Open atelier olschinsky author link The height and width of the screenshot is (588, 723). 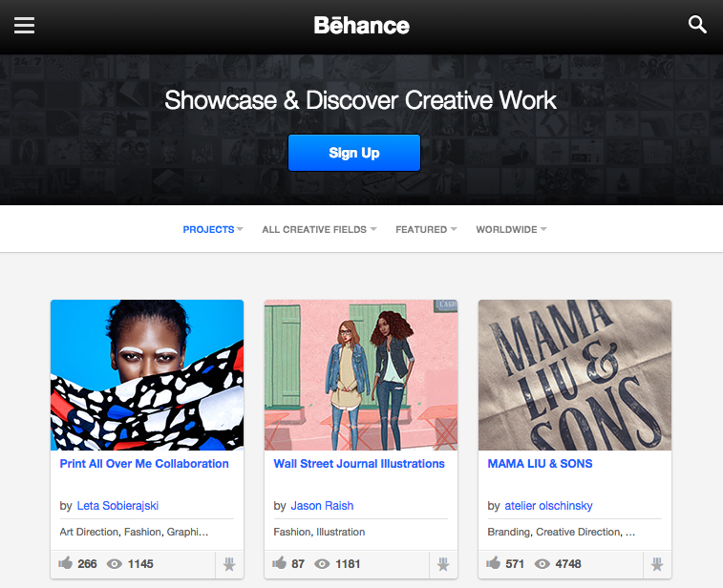[549, 506]
